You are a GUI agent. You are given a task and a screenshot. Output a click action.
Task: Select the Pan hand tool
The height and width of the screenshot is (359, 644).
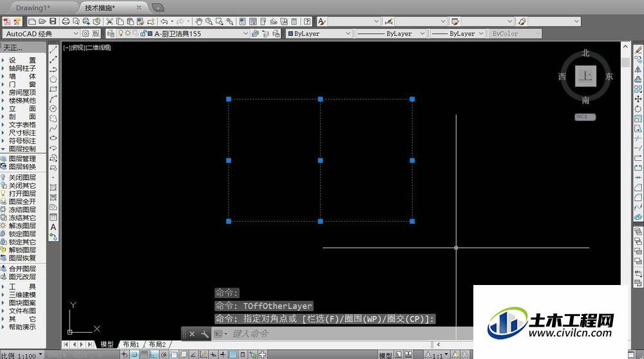[199, 21]
